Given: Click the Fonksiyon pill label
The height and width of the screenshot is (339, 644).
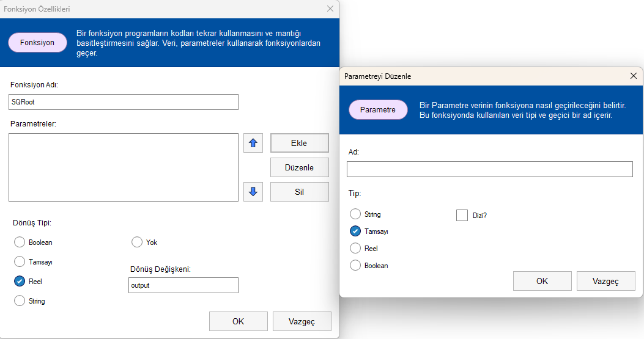Looking at the screenshot, I should coord(37,43).
